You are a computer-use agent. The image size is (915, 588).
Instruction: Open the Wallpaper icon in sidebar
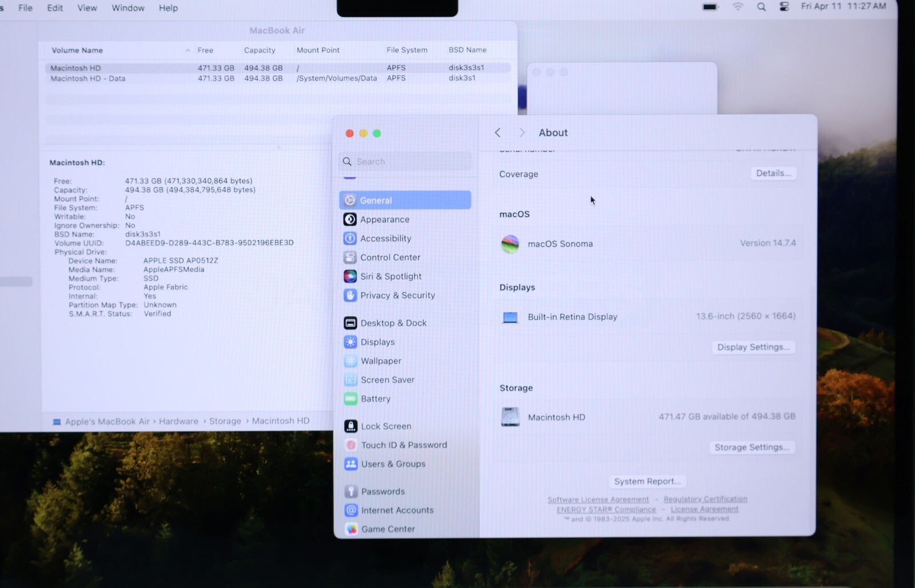[x=351, y=361]
